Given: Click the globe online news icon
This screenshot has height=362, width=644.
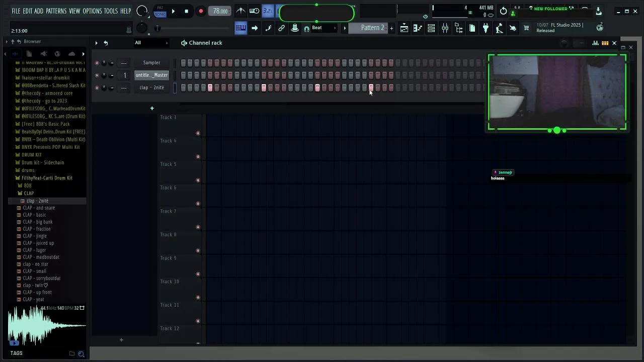Looking at the screenshot, I should point(600,27).
